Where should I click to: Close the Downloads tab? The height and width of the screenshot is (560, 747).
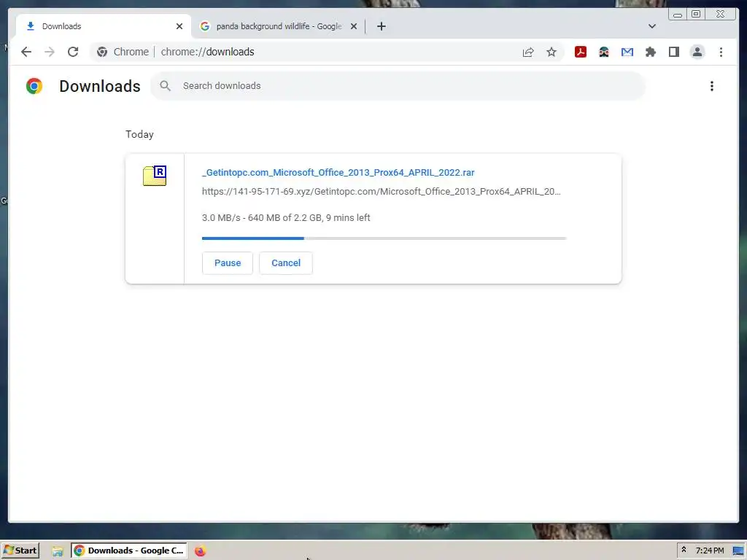(x=179, y=26)
